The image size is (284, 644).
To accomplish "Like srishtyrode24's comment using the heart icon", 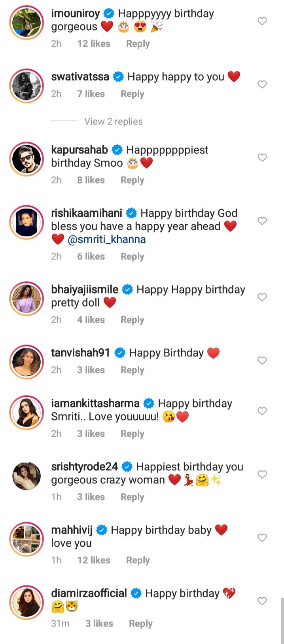I will coord(262,474).
